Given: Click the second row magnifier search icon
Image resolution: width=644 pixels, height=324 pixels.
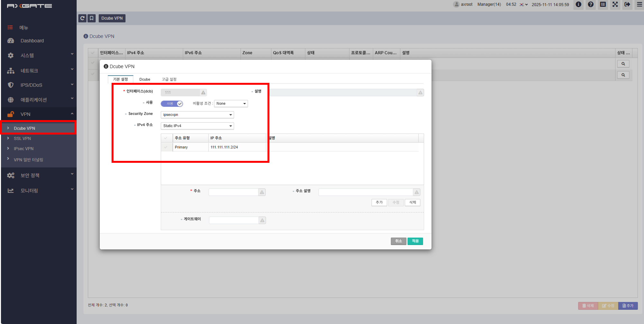Looking at the screenshot, I should (623, 75).
